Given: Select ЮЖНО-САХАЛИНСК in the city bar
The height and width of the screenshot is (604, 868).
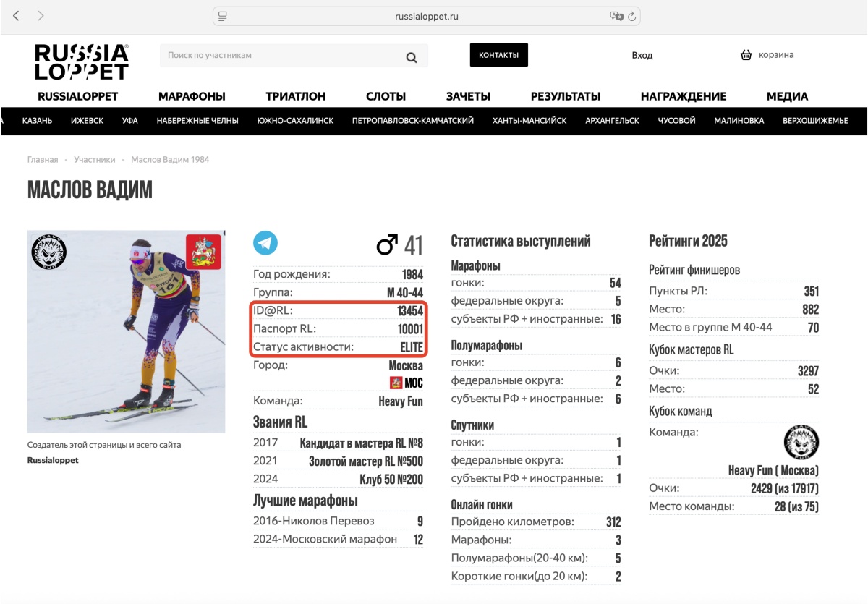Looking at the screenshot, I should (295, 121).
